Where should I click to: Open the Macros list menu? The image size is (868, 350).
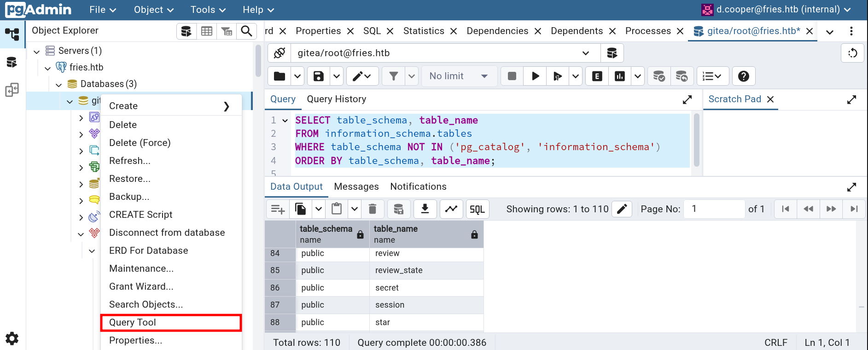click(713, 76)
